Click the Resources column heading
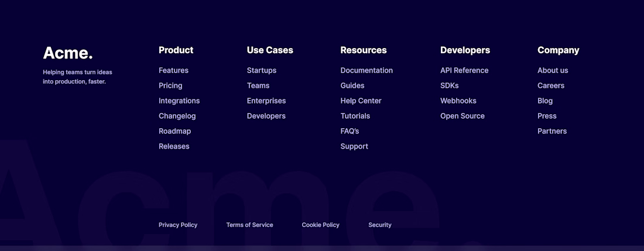Viewport: 644px width, 251px height. 364,50
